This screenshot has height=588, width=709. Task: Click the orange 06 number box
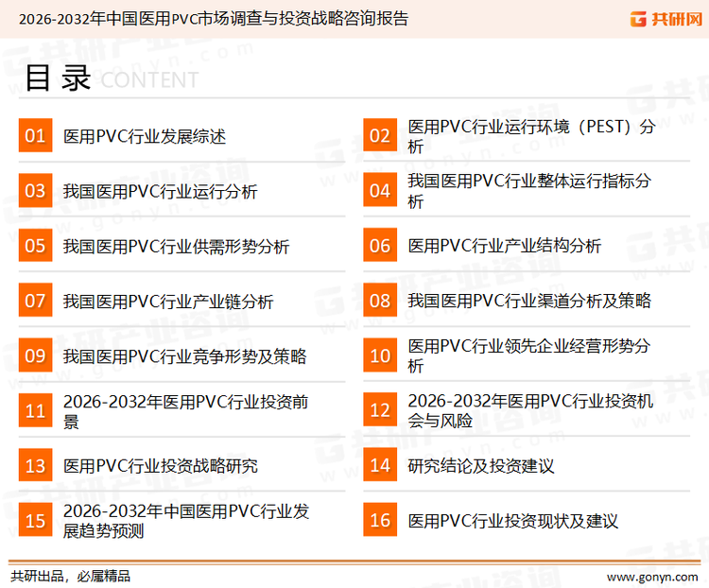coord(380,245)
